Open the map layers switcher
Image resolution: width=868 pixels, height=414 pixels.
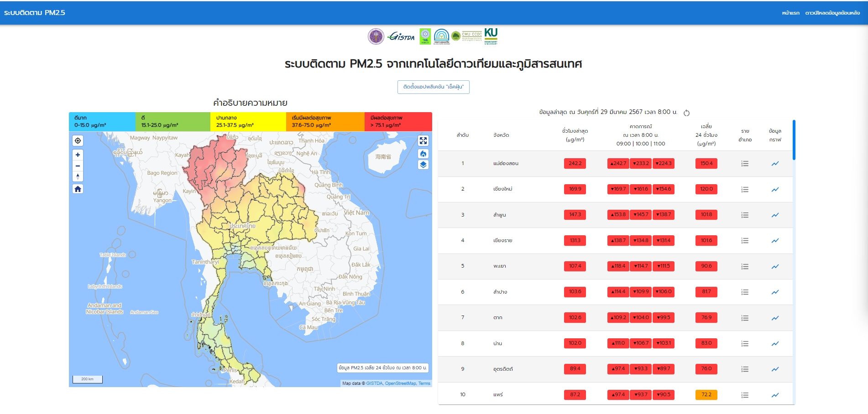pyautogui.click(x=423, y=165)
